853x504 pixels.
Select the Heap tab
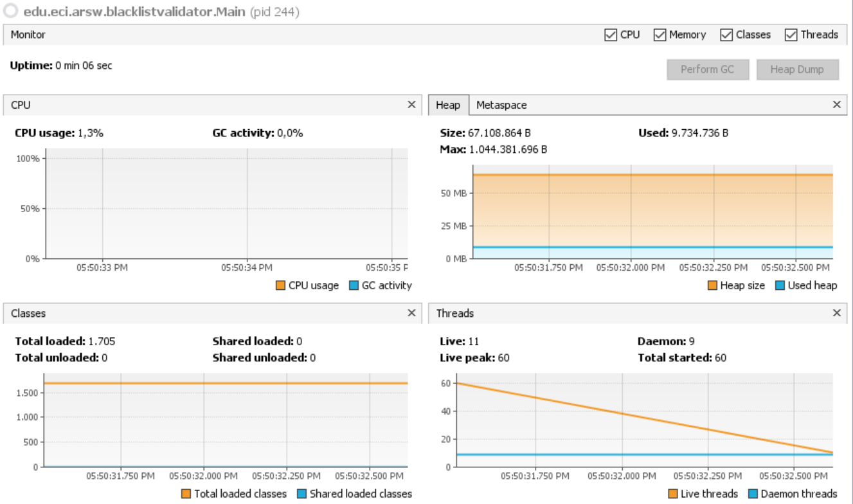448,105
